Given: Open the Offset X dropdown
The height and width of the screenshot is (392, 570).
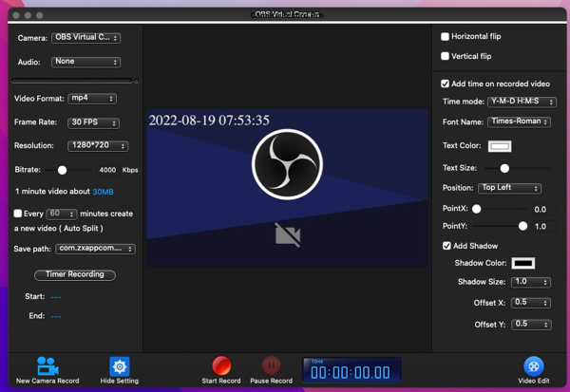Looking at the screenshot, I should coord(531,303).
